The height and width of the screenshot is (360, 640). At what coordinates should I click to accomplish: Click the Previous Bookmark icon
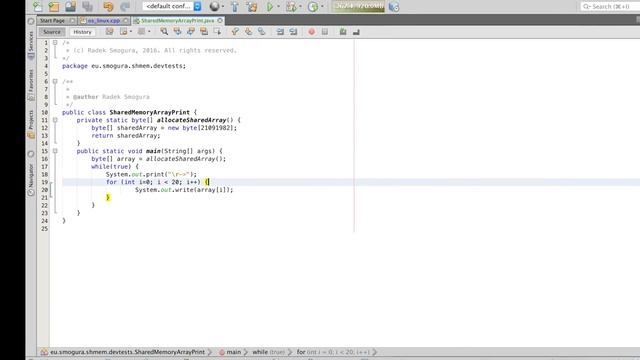pos(235,31)
